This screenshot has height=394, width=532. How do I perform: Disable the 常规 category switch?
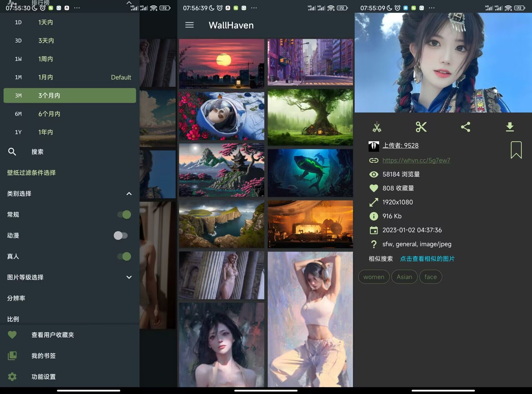124,214
